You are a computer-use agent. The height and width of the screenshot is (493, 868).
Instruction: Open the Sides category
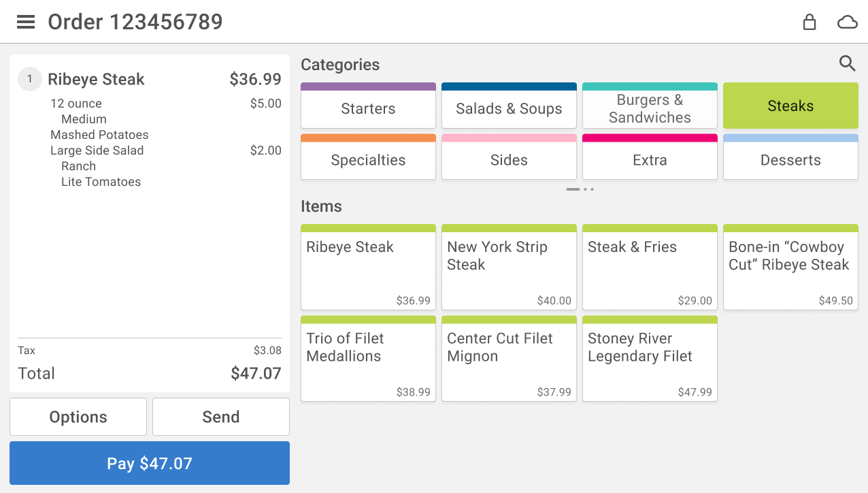509,160
